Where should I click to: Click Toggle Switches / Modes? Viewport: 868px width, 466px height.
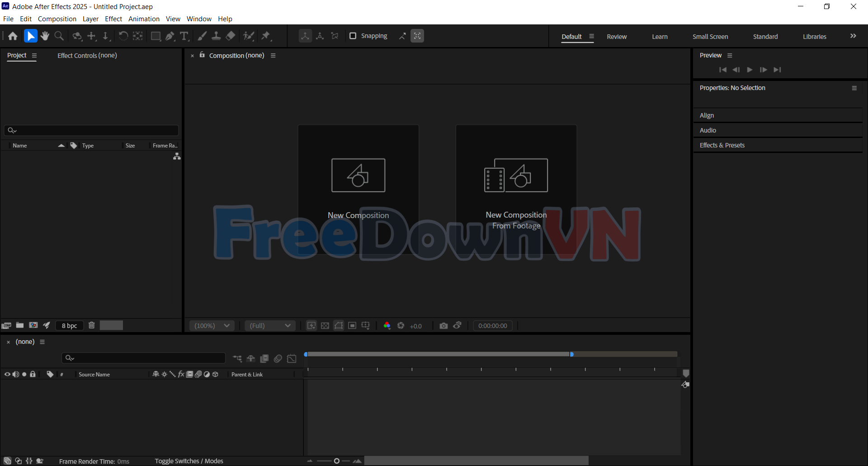point(189,461)
